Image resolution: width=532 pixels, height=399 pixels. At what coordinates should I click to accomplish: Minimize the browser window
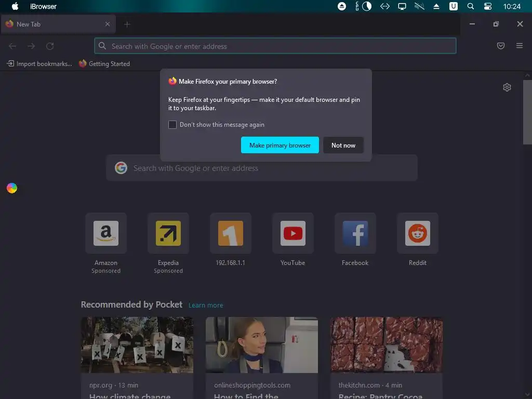point(472,24)
